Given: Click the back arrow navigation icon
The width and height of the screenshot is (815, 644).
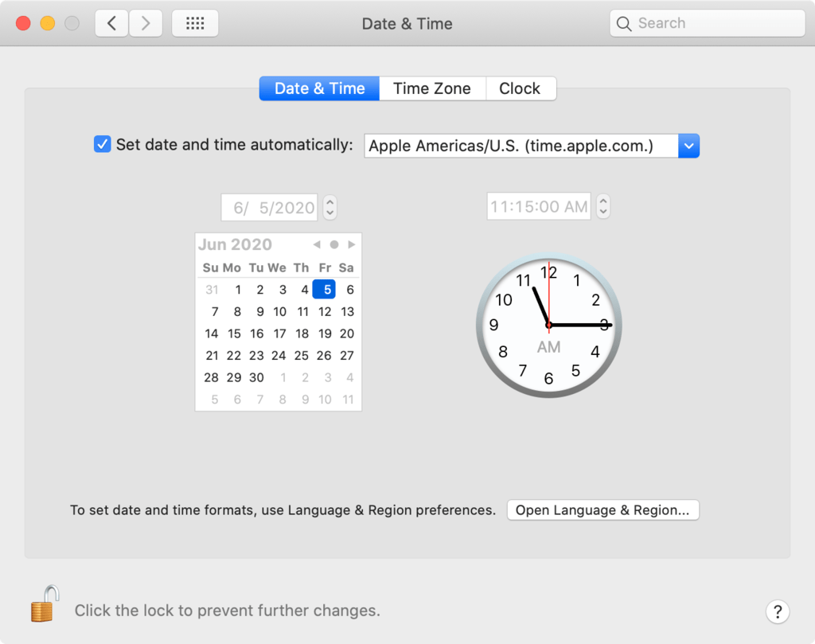Looking at the screenshot, I should (111, 23).
